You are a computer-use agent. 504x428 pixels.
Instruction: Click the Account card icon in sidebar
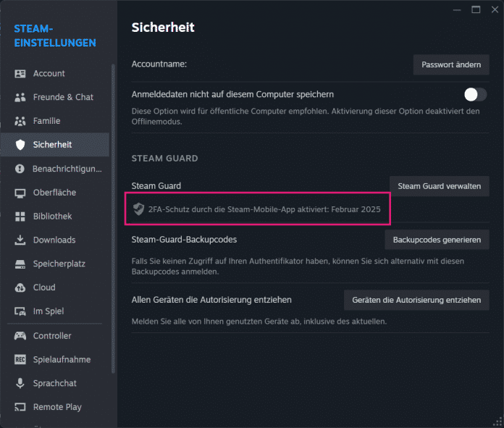pos(20,74)
